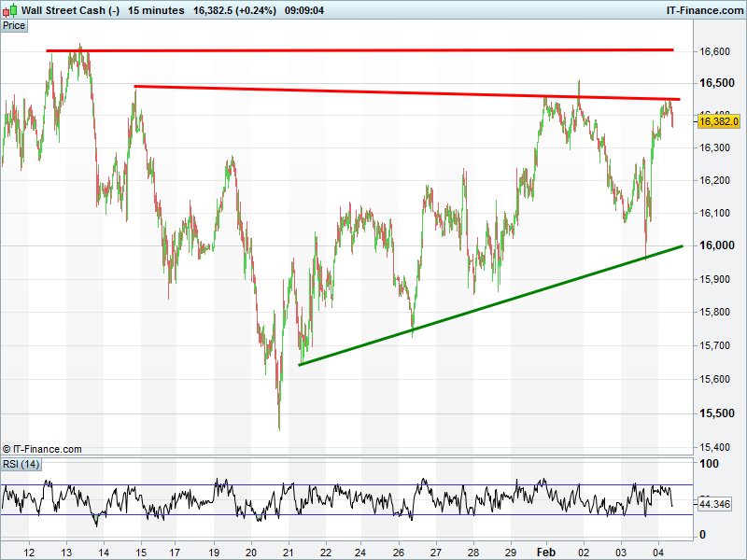
Task: Select the green rising support trendline
Action: [491, 305]
